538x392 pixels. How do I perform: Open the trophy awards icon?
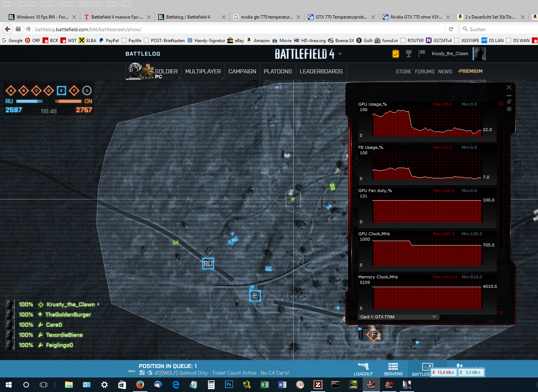[409, 54]
